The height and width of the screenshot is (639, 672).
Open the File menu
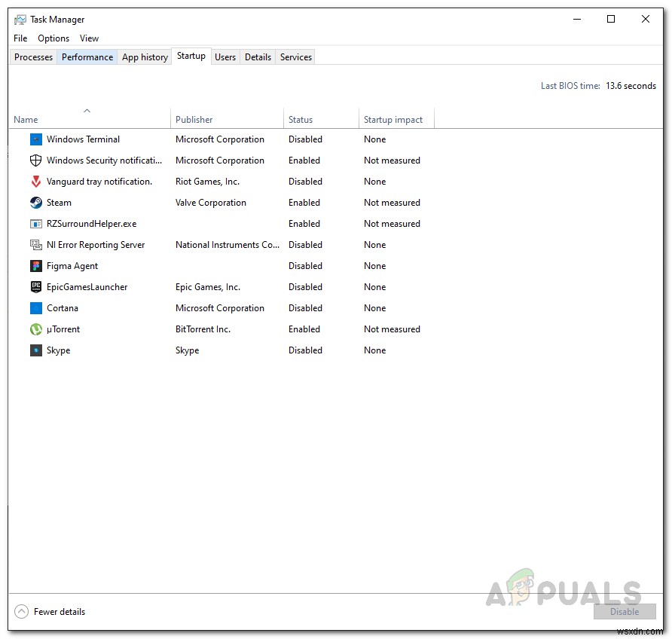tap(20, 38)
